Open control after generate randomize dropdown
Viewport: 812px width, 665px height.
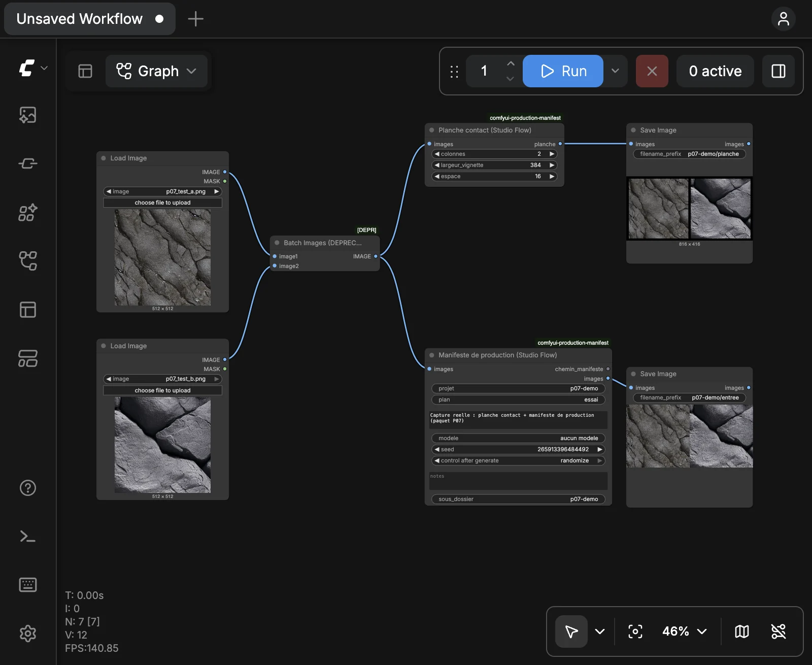coord(518,460)
